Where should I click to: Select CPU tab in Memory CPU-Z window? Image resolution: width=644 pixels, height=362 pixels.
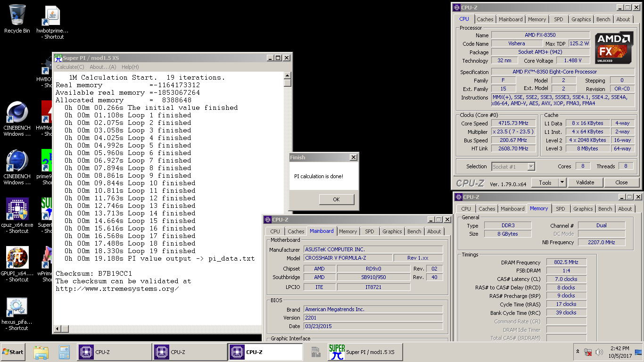[x=466, y=209]
